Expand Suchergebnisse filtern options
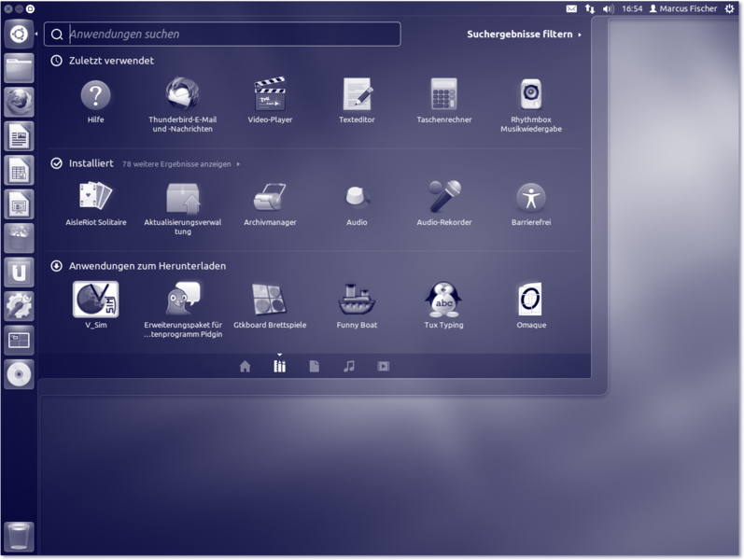This screenshot has height=560, width=744. tap(523, 35)
